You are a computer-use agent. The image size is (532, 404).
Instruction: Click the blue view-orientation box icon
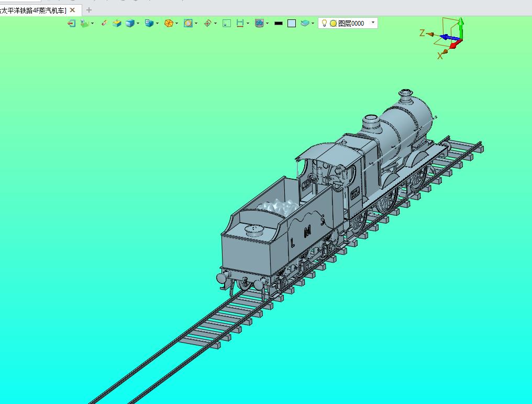pos(149,23)
